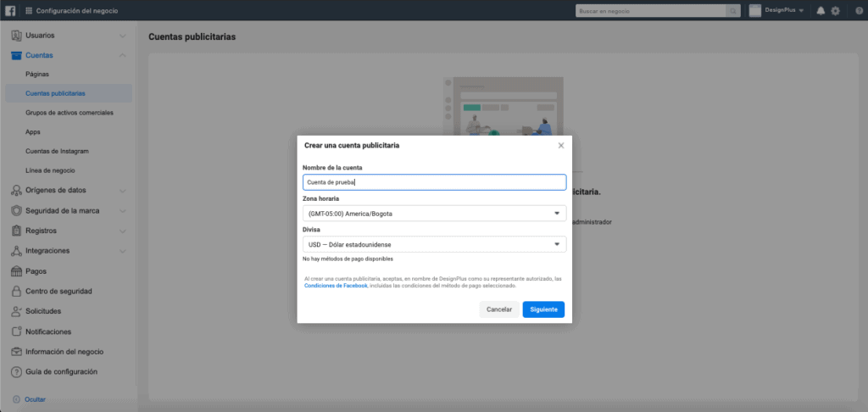Click the Registros icon

17,231
